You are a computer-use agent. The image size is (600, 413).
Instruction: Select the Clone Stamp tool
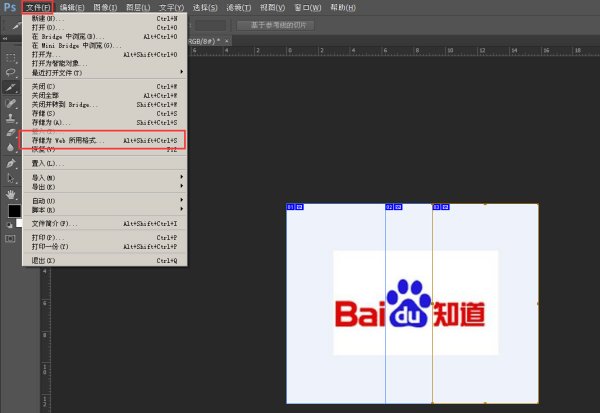pos(11,118)
